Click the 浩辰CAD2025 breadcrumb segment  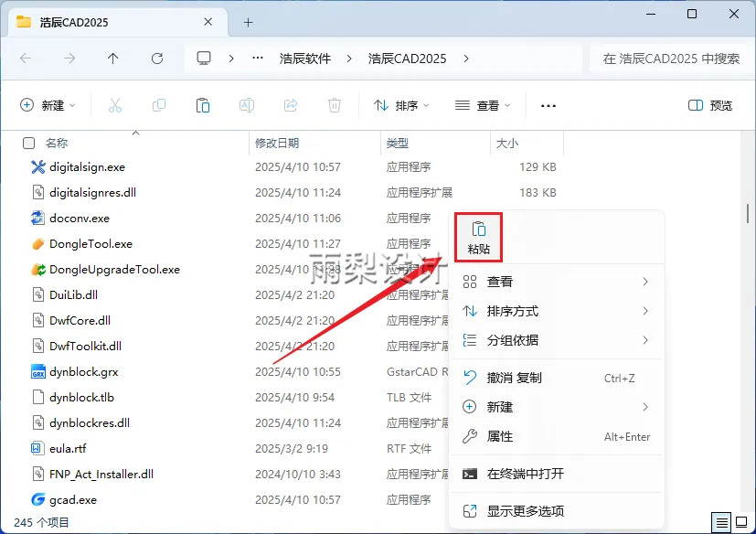pos(407,59)
